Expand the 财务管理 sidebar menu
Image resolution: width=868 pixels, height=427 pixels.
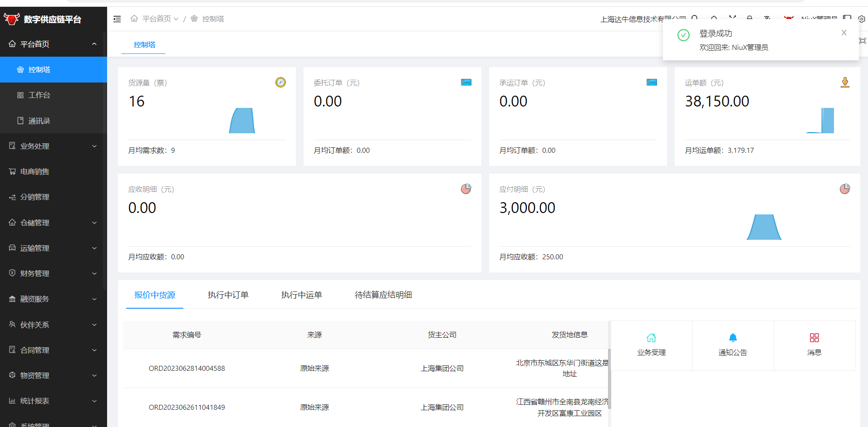(54, 273)
